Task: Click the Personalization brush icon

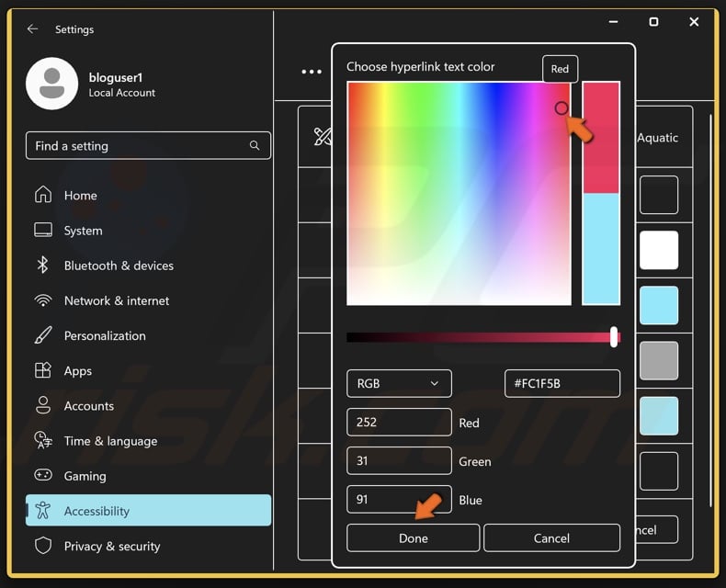Action: 43,335
